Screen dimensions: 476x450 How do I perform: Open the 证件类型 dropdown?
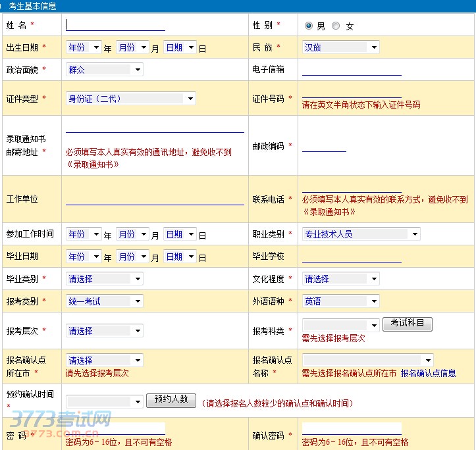coord(130,98)
